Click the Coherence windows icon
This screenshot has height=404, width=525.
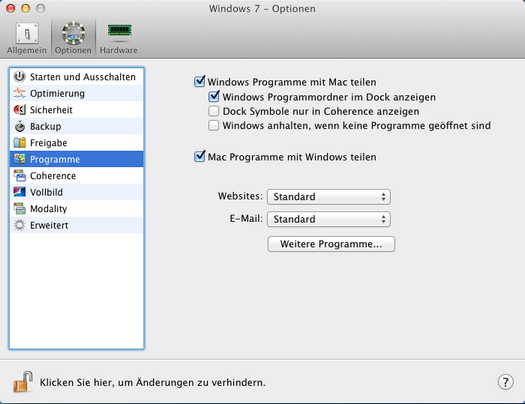[x=19, y=175]
